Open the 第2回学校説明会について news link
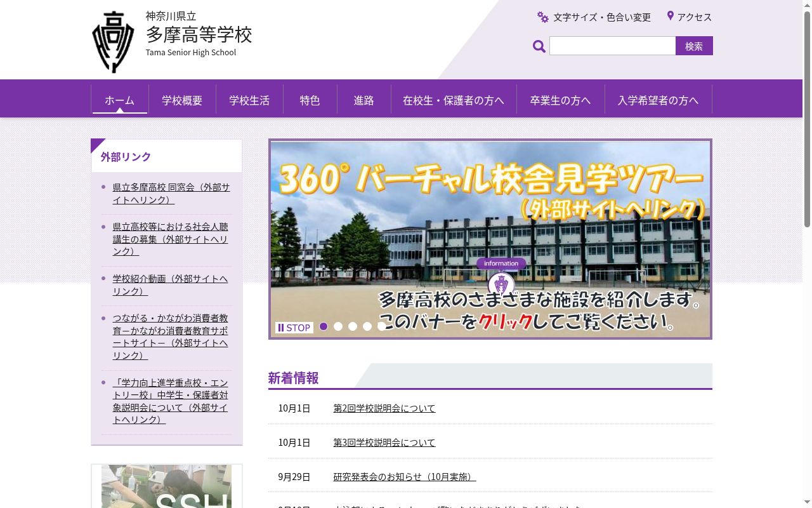The height and width of the screenshot is (508, 812). (x=384, y=408)
